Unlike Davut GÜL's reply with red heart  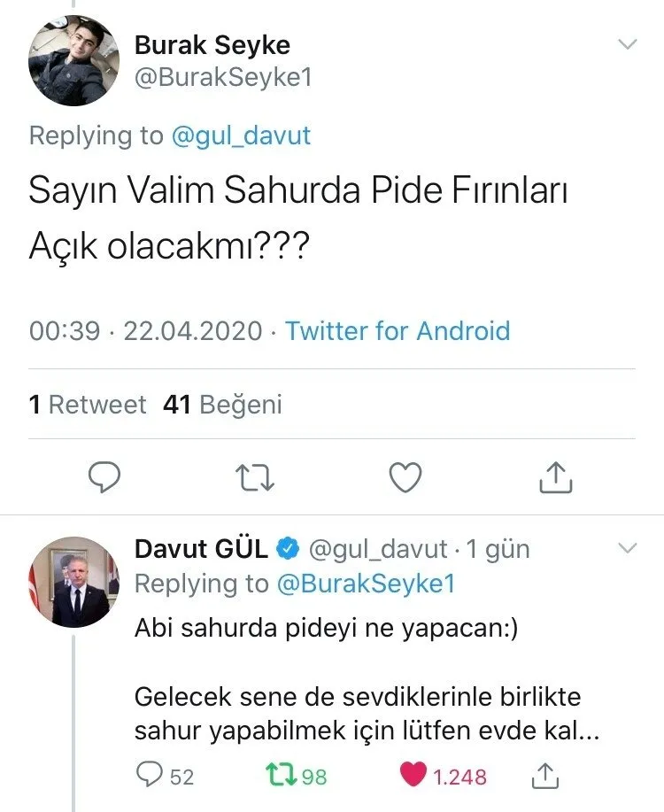pyautogui.click(x=414, y=776)
